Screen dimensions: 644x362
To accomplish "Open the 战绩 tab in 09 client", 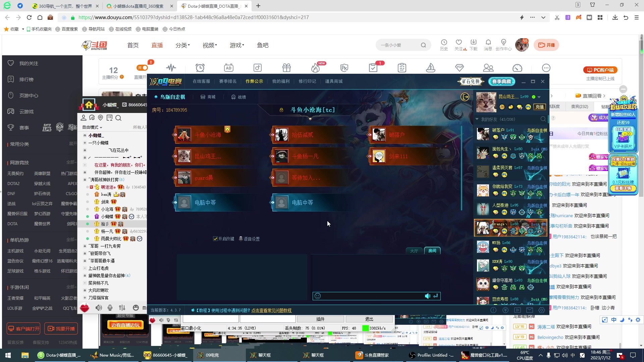I will 238,97.
